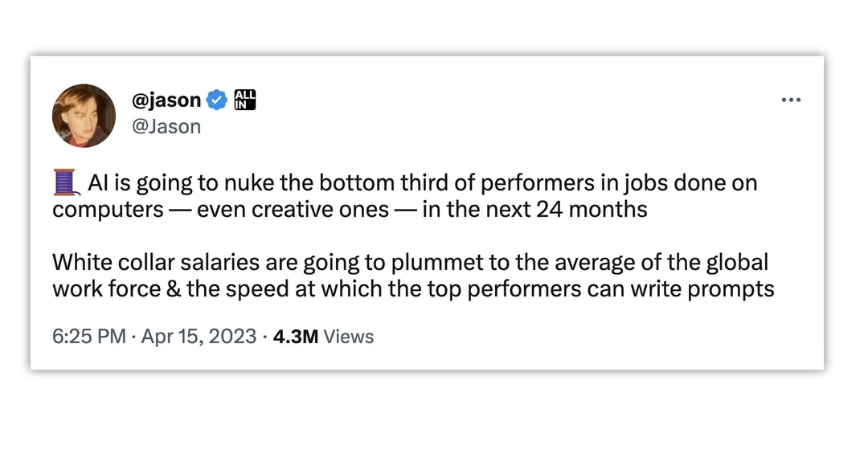Click the thread spool emoji
This screenshot has width=868, height=458.
(65, 182)
